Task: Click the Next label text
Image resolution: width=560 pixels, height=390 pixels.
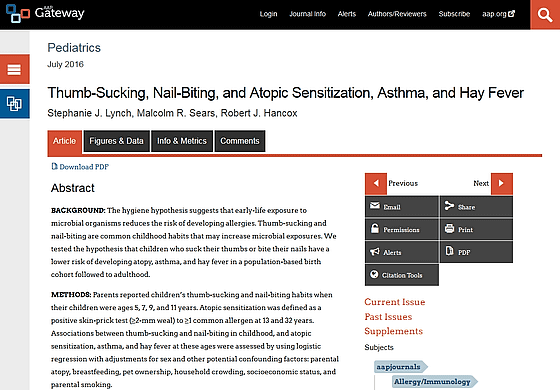Action: pos(481,183)
